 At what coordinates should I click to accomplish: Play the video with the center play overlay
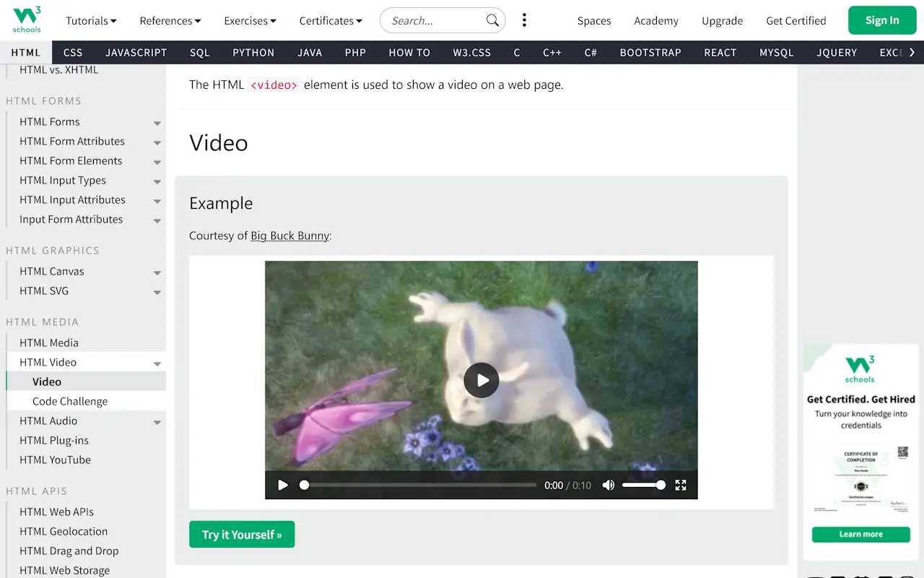[x=481, y=380]
